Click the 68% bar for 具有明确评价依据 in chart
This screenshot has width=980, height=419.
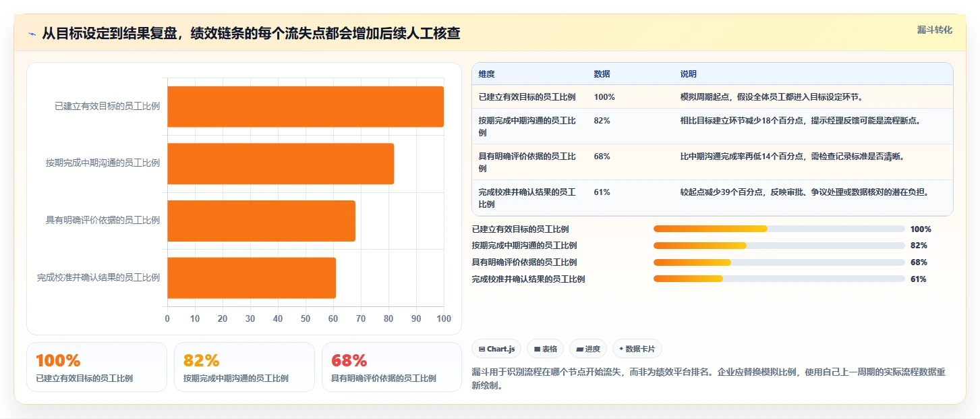261,221
